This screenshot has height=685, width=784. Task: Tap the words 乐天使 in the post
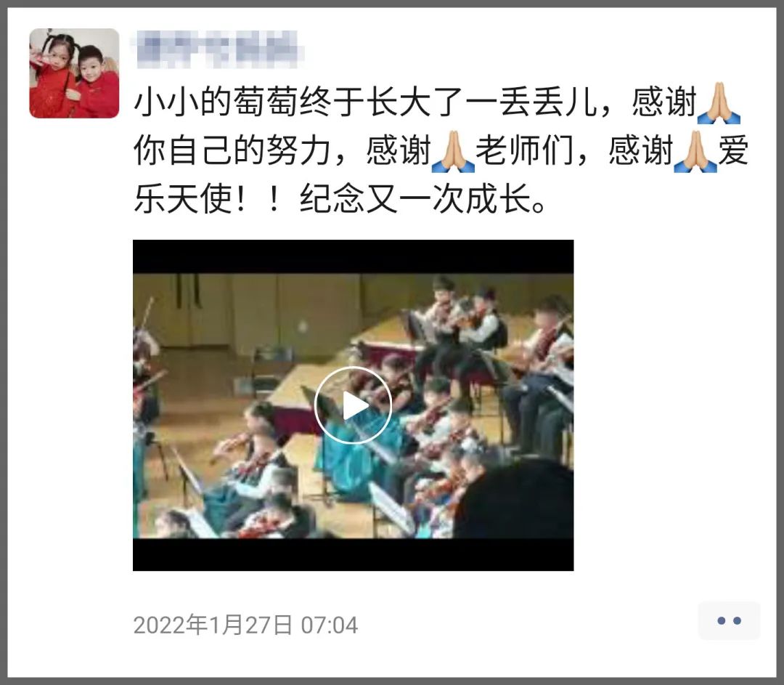(x=183, y=199)
